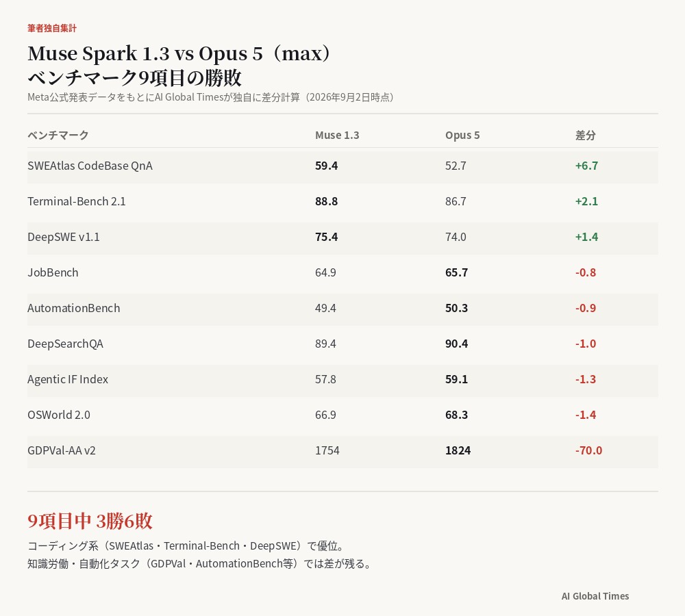Image resolution: width=685 pixels, height=616 pixels.
Task: Click the コーディング系 summary sentence
Action: click(186, 546)
